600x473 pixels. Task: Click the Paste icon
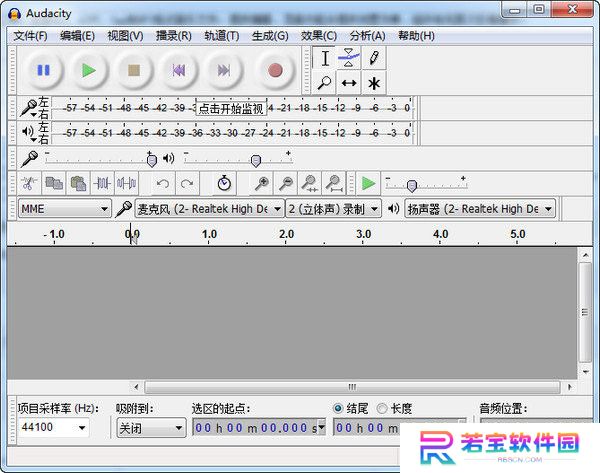coord(78,184)
